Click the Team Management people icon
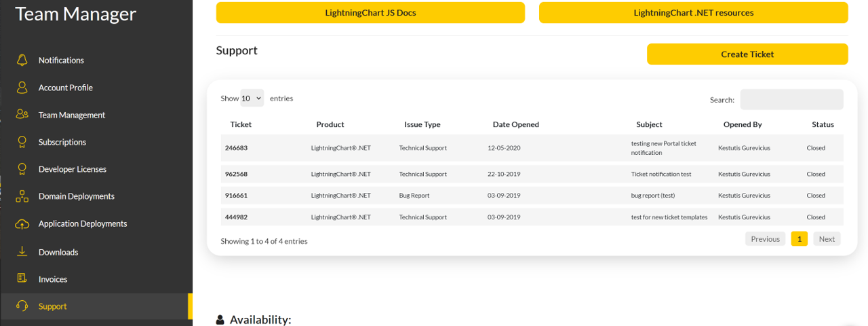 coord(22,115)
